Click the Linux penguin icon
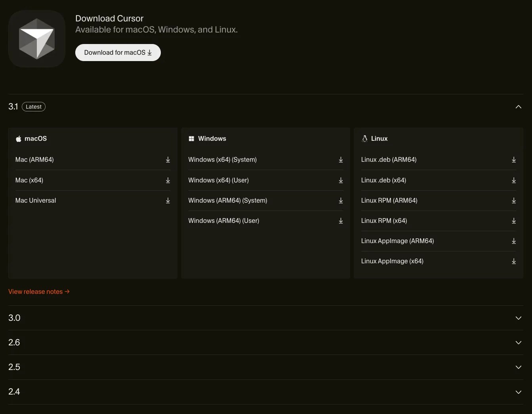This screenshot has height=414, width=532. pos(364,139)
